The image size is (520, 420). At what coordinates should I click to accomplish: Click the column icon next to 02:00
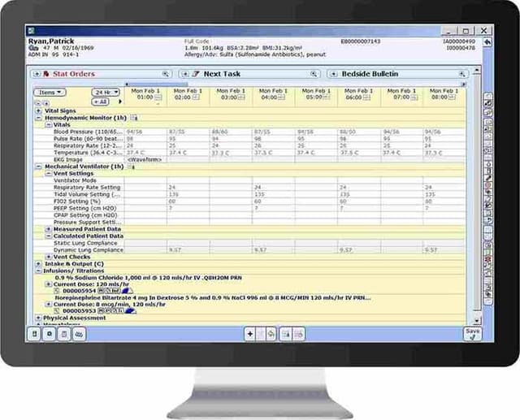tap(196, 97)
